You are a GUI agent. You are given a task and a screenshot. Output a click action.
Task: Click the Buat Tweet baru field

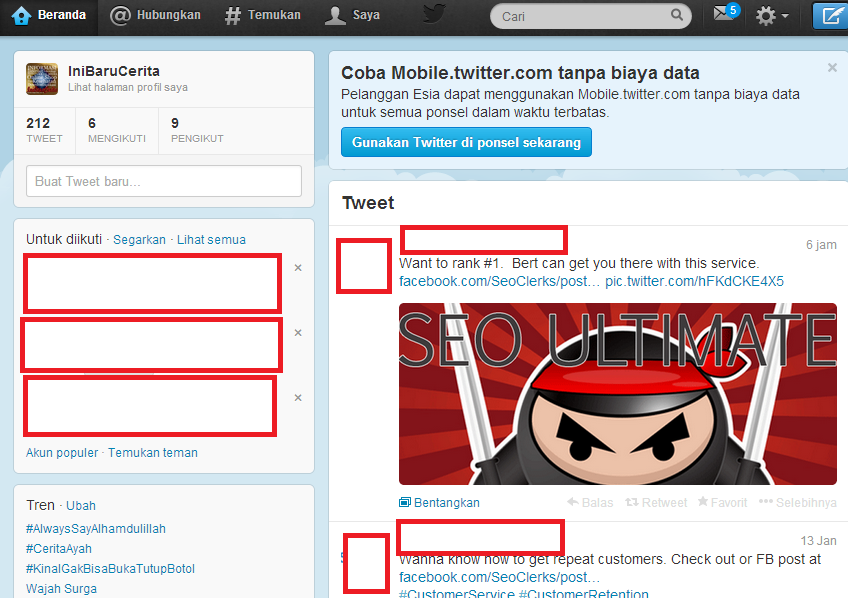163,181
